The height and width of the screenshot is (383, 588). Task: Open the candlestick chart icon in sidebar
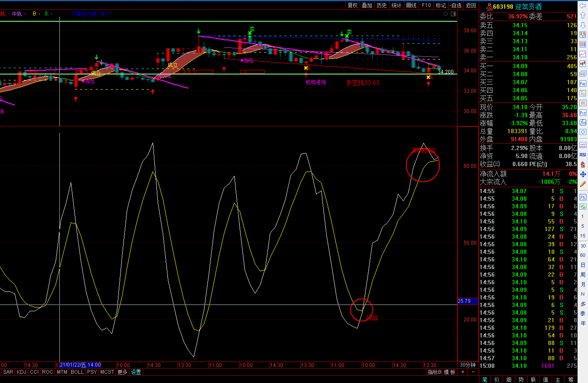pyautogui.click(x=583, y=64)
